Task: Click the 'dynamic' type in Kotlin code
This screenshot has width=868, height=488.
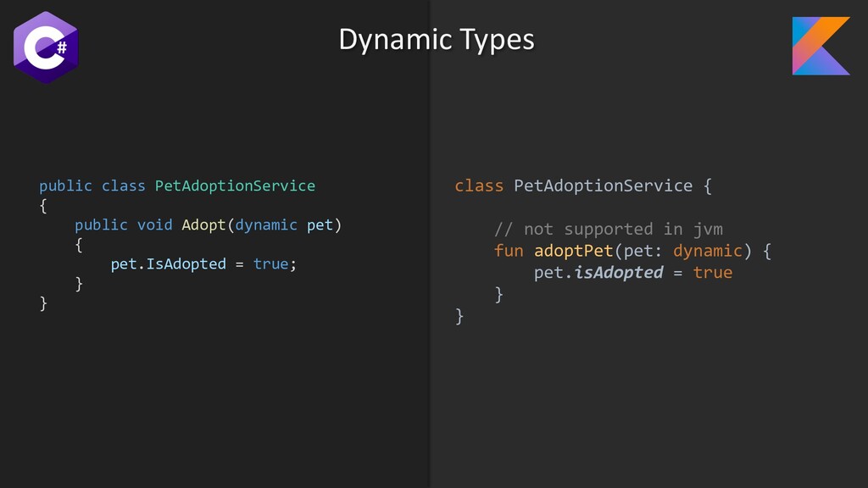Action: [708, 251]
